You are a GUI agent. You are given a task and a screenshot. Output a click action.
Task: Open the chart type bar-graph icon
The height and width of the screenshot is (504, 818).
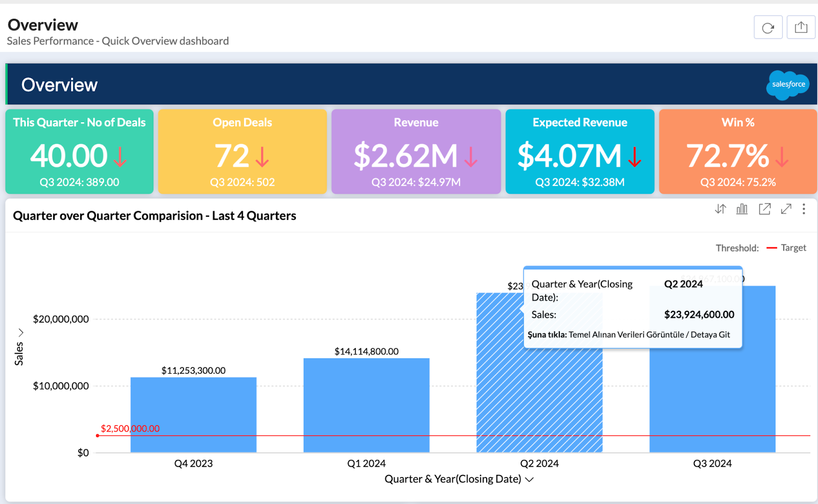[x=742, y=209]
